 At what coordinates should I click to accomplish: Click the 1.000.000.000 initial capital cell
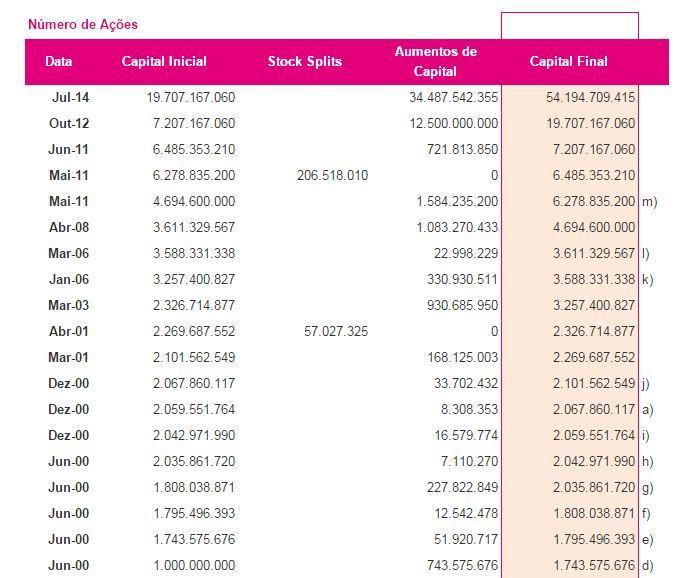(x=194, y=565)
